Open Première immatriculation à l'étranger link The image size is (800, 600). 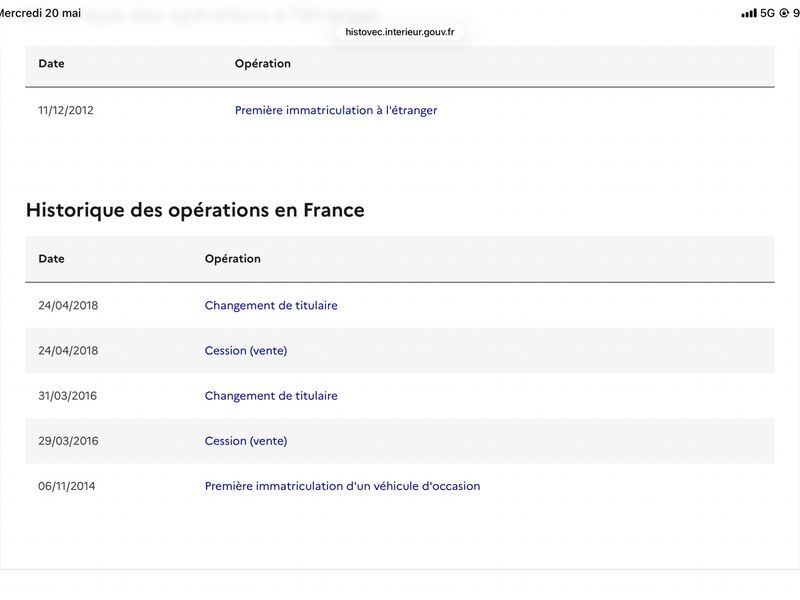(x=336, y=110)
